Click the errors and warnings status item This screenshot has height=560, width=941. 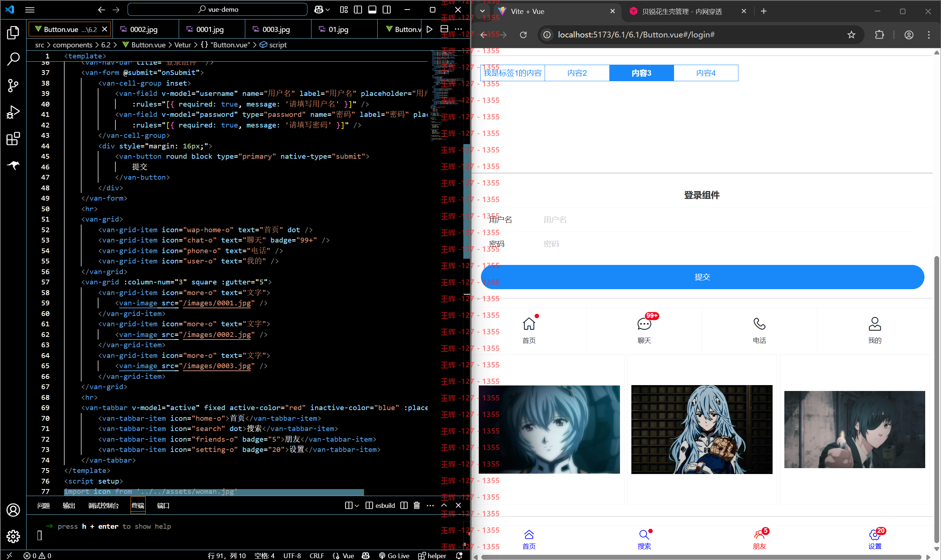pyautogui.click(x=38, y=556)
